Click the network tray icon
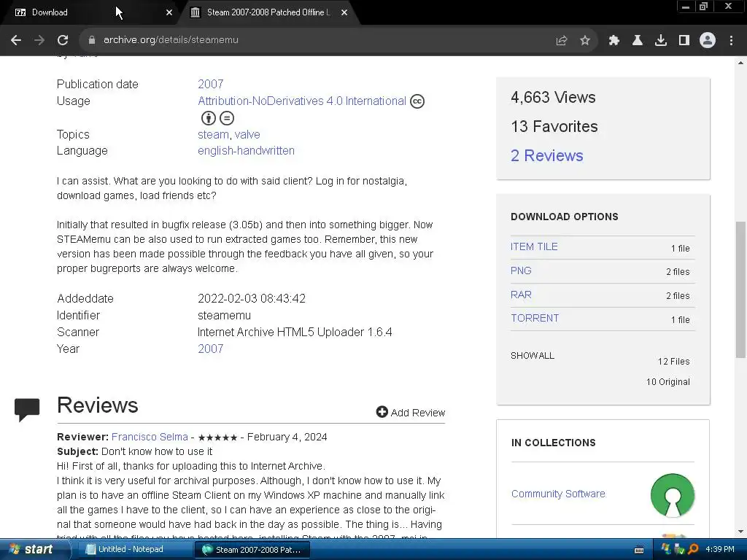 click(679, 550)
